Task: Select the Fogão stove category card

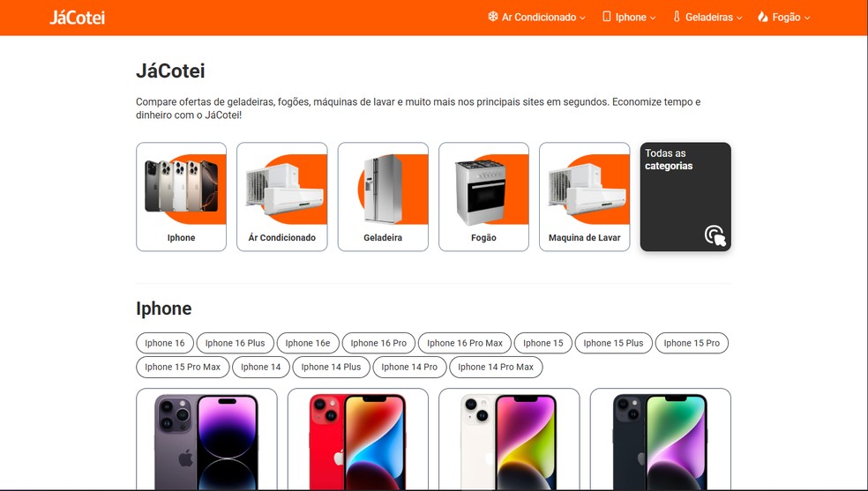Action: pyautogui.click(x=483, y=197)
